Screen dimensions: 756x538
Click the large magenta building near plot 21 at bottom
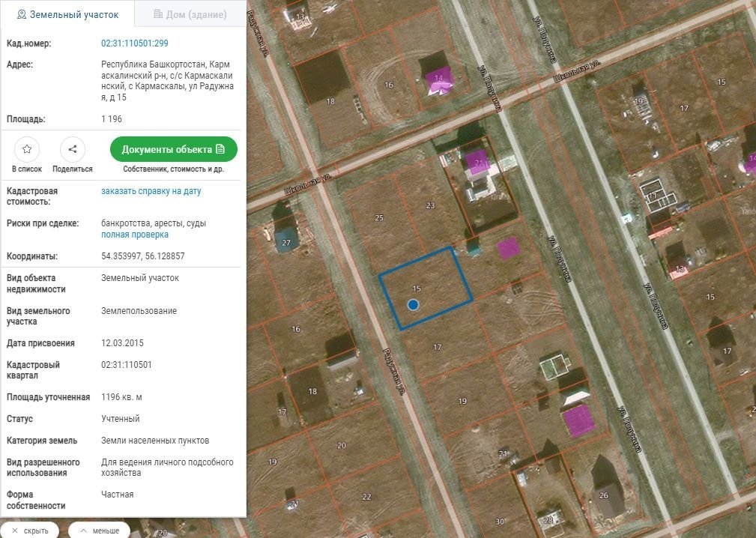[578, 420]
